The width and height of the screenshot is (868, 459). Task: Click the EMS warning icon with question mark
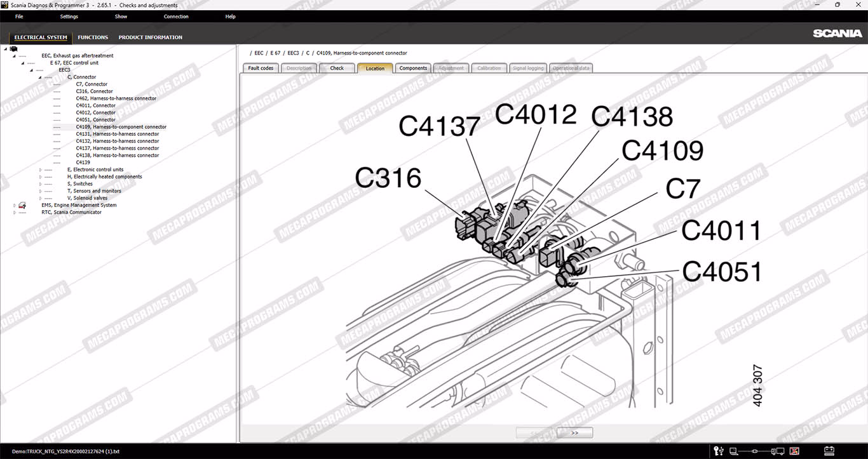tap(22, 205)
